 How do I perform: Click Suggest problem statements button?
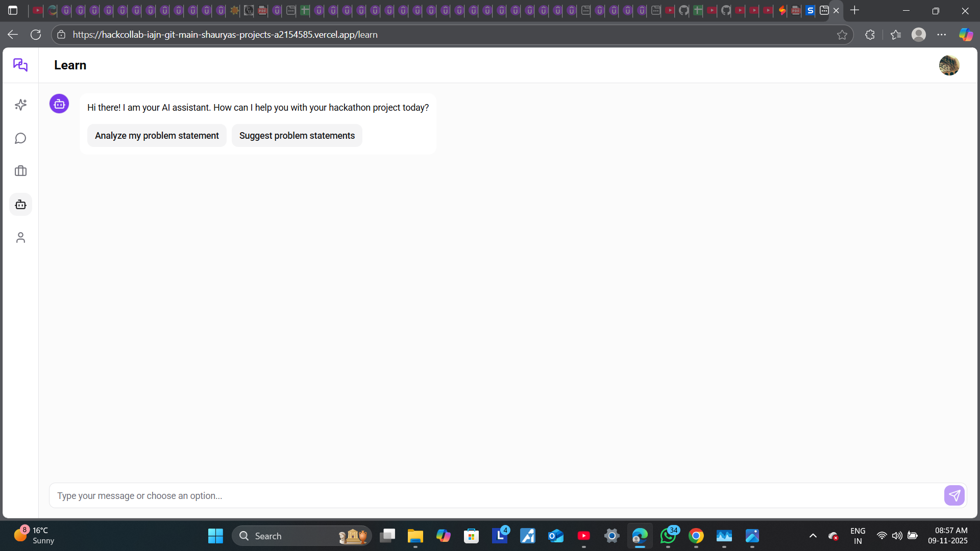click(x=297, y=136)
